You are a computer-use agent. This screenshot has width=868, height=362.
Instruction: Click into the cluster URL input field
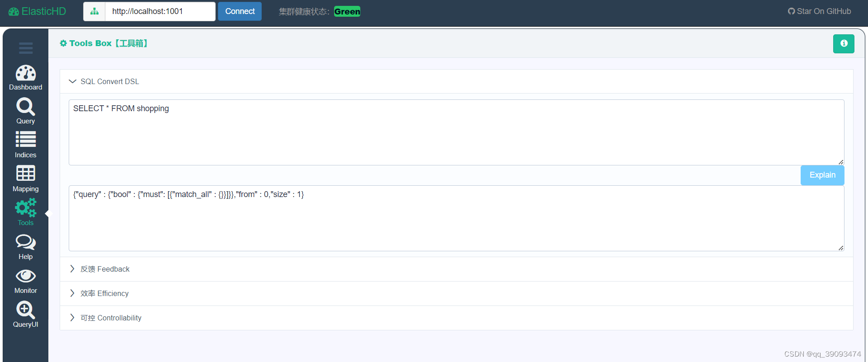160,11
